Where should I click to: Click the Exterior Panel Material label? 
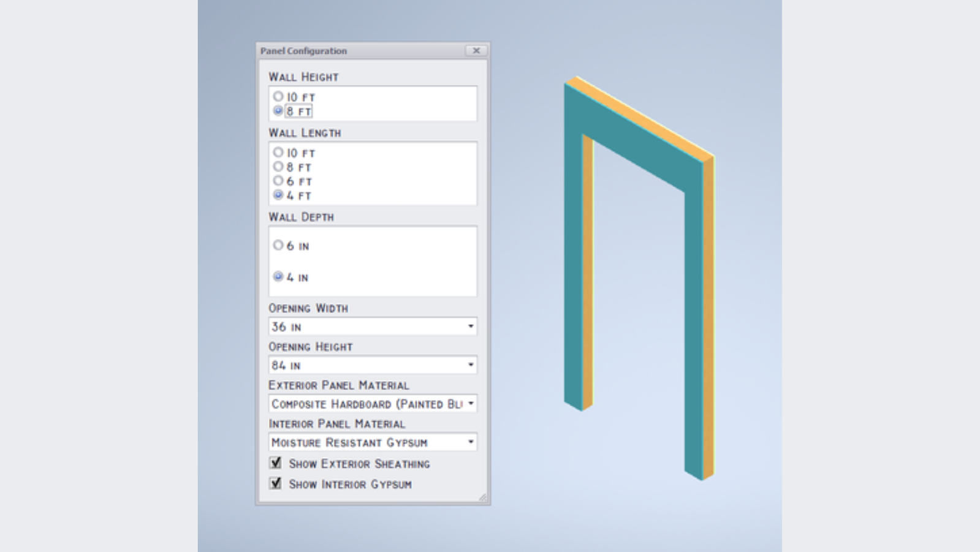tap(339, 385)
